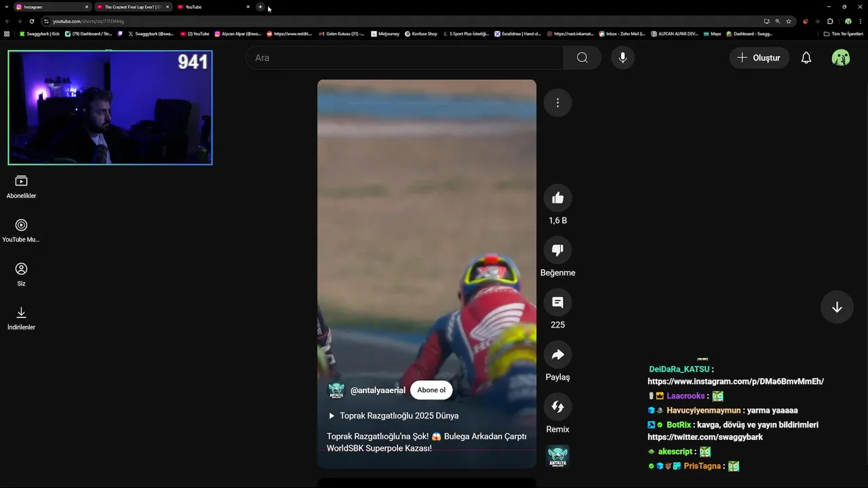Click the Oluştur create button
Viewport: 868px width, 488px height.
tap(759, 58)
